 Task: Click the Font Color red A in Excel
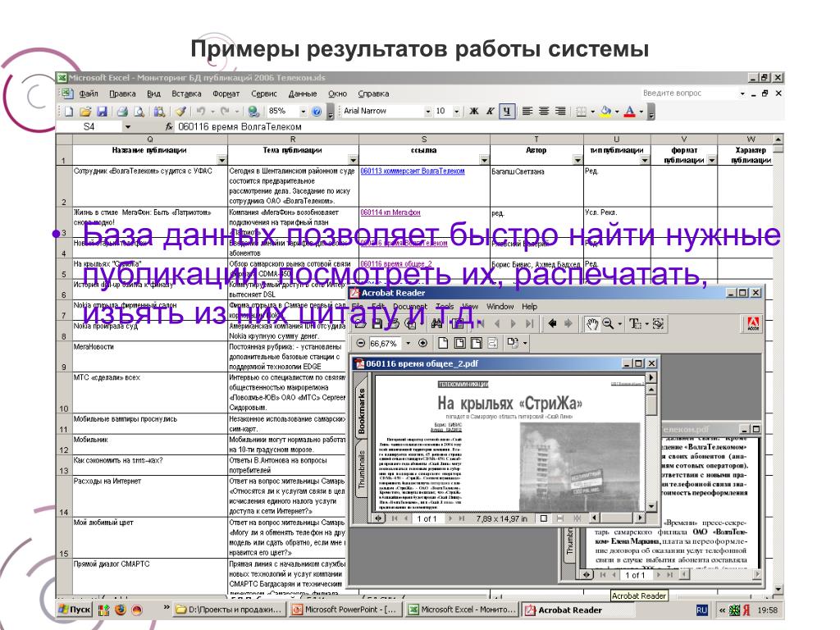tap(630, 112)
